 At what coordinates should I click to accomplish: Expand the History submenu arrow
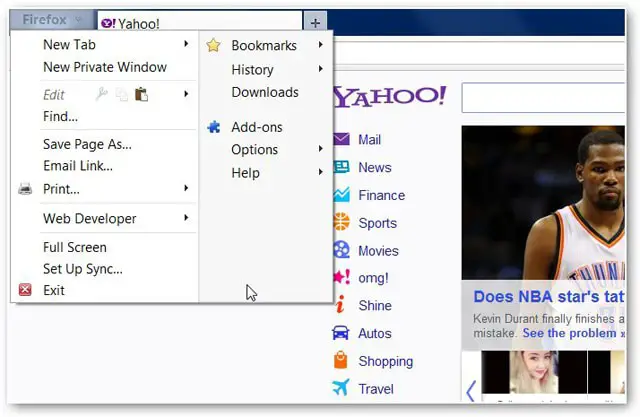pos(321,69)
